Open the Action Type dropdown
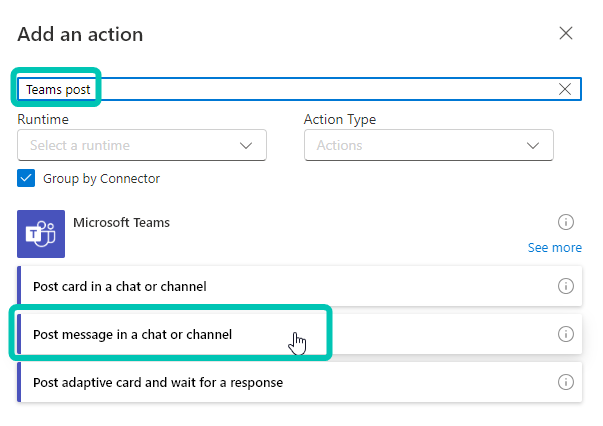603x426 pixels. coord(428,145)
